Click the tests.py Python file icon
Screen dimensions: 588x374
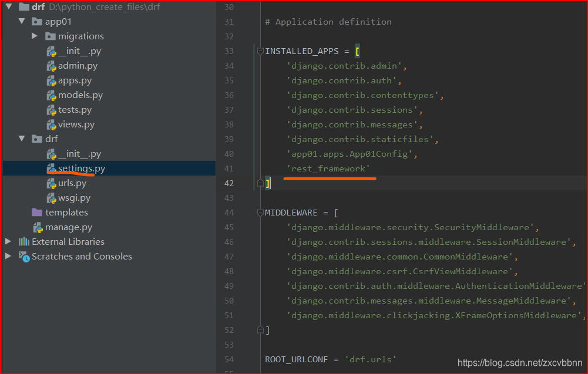click(51, 110)
